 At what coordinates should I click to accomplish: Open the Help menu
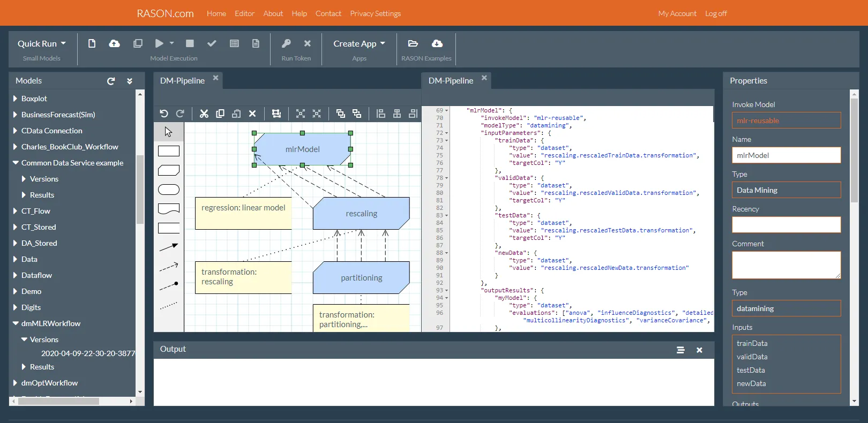299,13
